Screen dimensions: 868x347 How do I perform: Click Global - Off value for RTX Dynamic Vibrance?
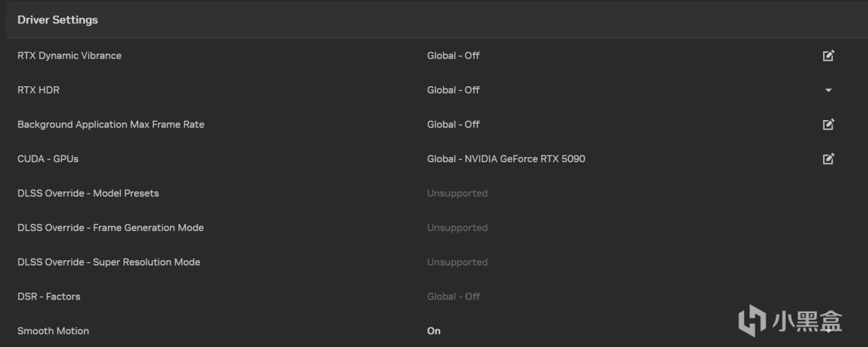[453, 56]
